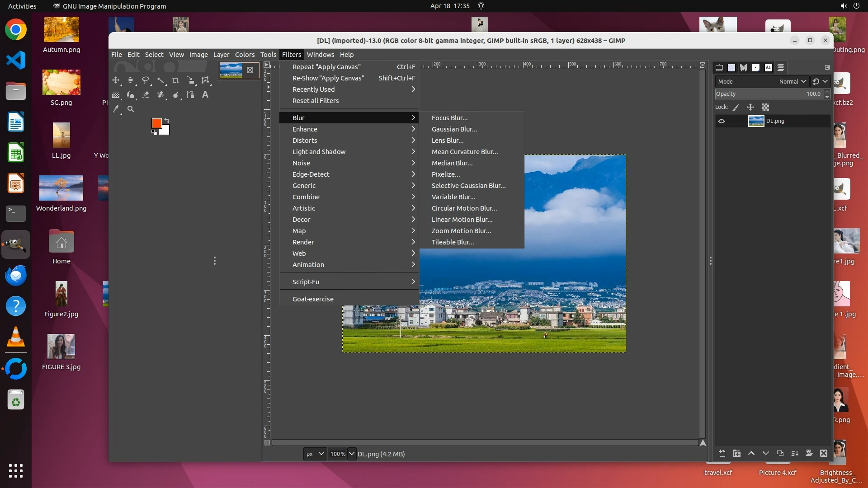
Task: Duplicate the layer using bottom icon
Action: point(780,453)
